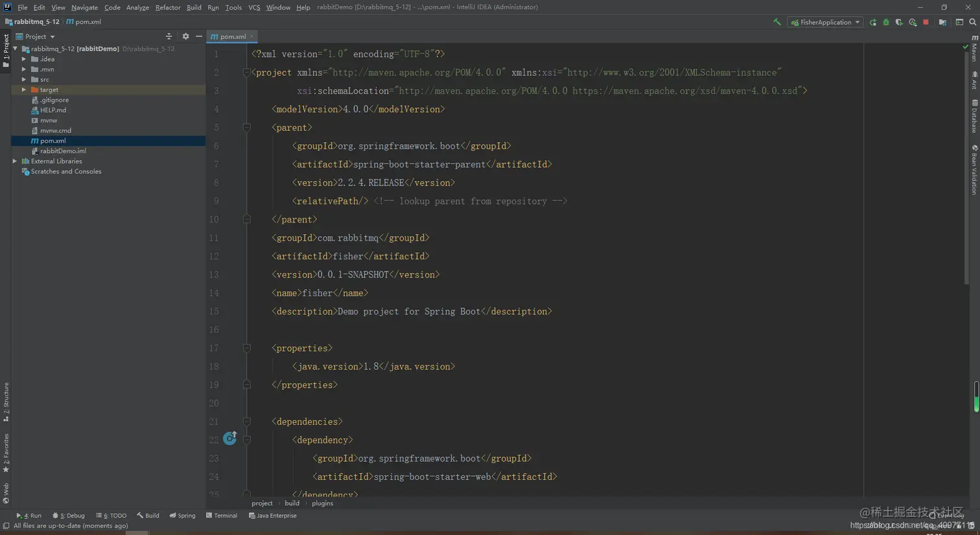
Task: Open the Refactor menu
Action: [168, 7]
